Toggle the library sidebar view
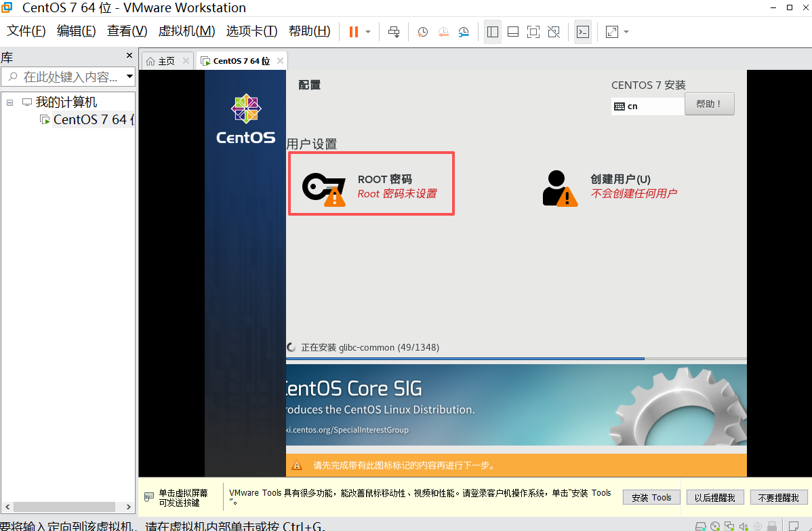The height and width of the screenshot is (531, 812). (493, 32)
